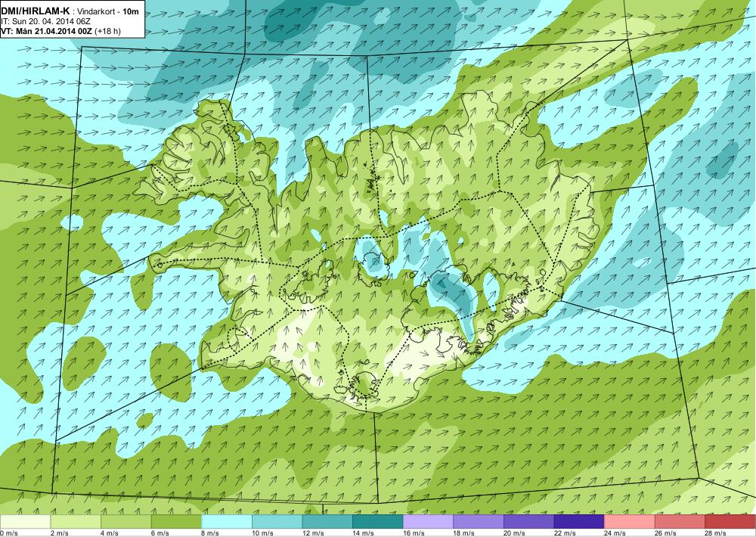Viewport: 756px width, 537px height.
Task: Click the '4 m/s' legend label
Action: click(110, 533)
